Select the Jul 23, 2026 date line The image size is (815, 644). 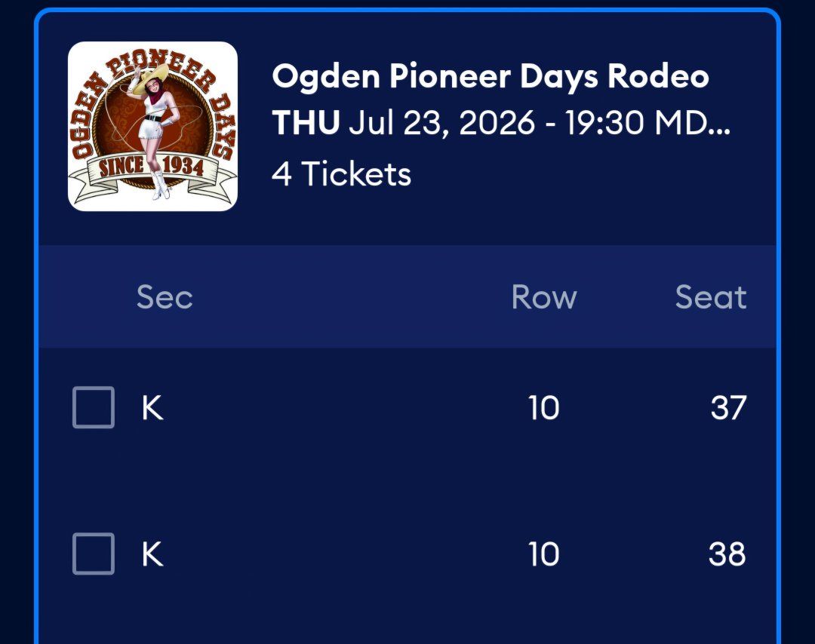501,123
